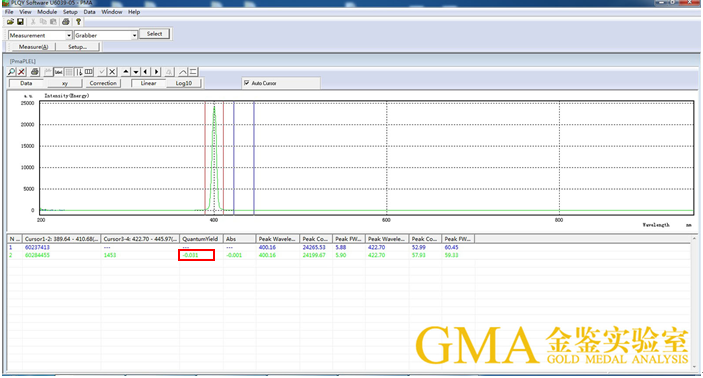Viewport: 703px width, 378px height.
Task: Open the Window menu
Action: pyautogui.click(x=112, y=12)
